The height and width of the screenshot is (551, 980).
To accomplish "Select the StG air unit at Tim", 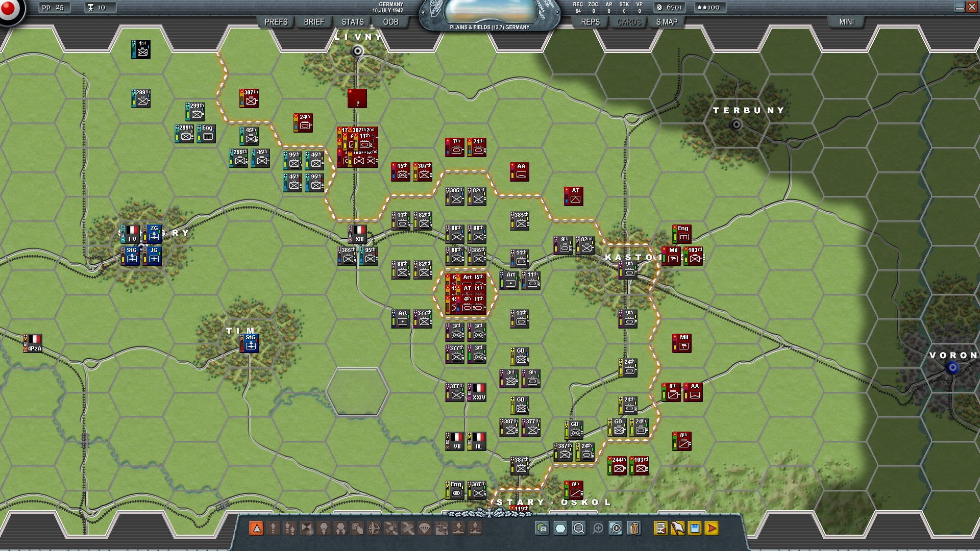I will (249, 343).
